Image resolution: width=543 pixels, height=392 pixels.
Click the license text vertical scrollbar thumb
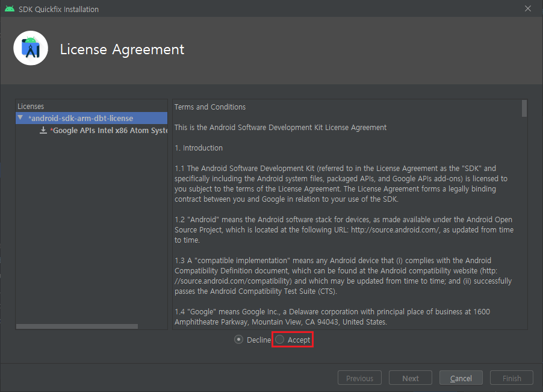(x=524, y=108)
